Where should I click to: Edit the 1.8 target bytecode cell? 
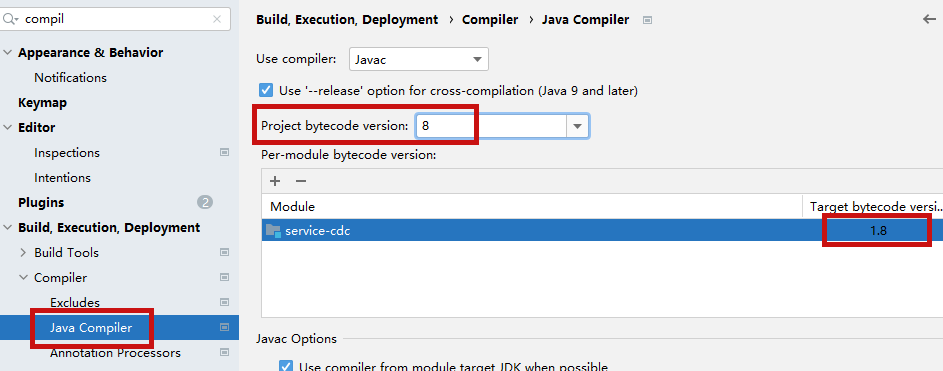pyautogui.click(x=878, y=230)
